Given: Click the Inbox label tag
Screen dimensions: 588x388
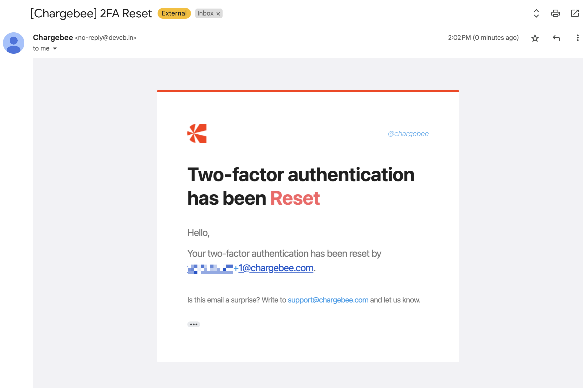Looking at the screenshot, I should (x=205, y=13).
